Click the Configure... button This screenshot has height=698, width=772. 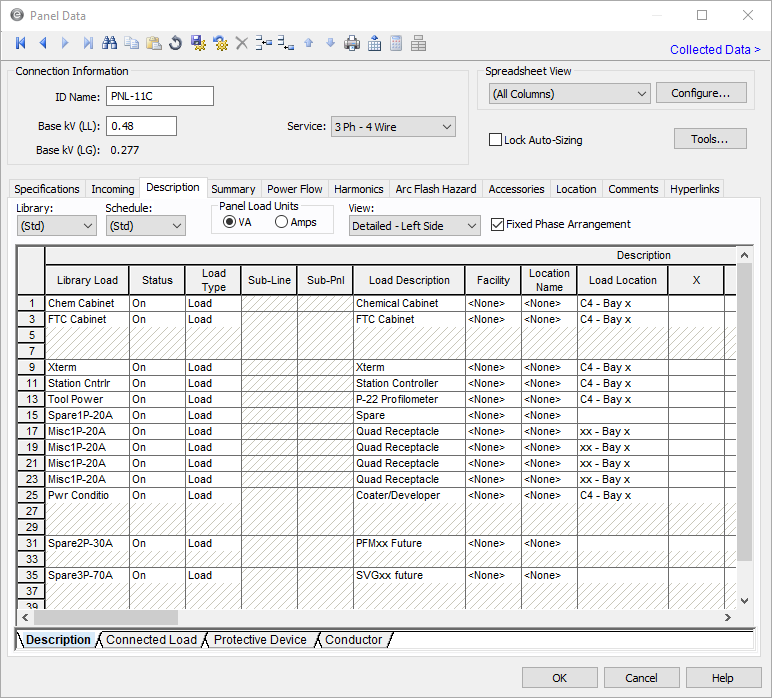click(701, 93)
